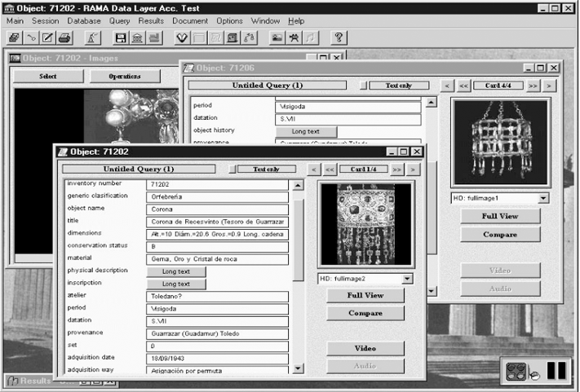Click the Object: 71202 window title icon

pyautogui.click(x=64, y=152)
